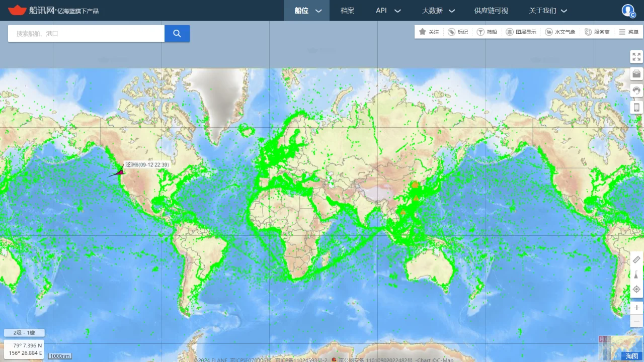
Task: Expand the API dropdown menu
Action: tap(388, 11)
